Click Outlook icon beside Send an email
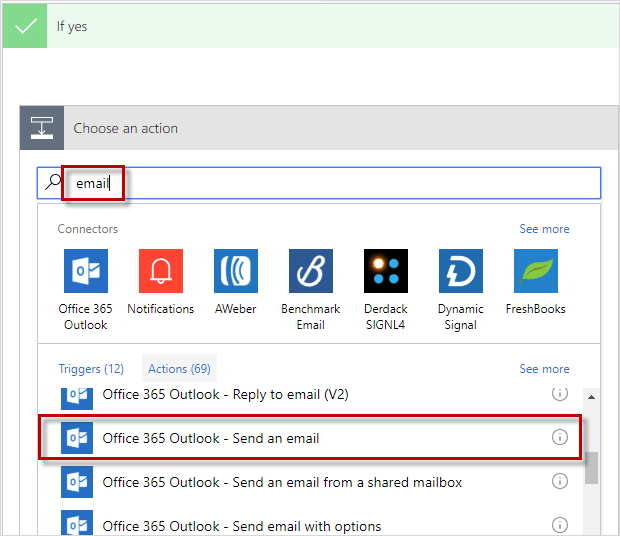The width and height of the screenshot is (620, 536). (x=77, y=438)
